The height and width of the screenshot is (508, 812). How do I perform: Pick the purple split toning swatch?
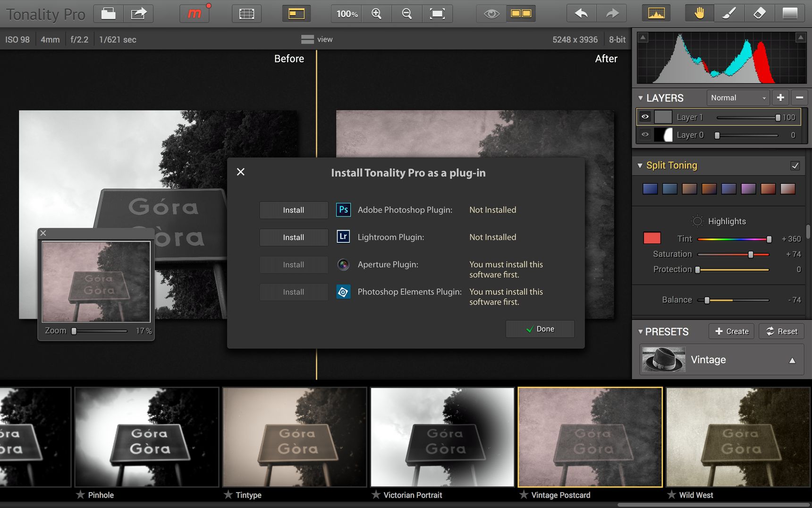tap(748, 189)
